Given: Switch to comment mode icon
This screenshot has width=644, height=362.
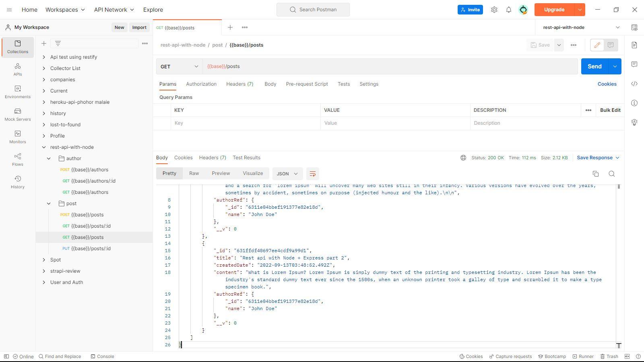Looking at the screenshot, I should pyautogui.click(x=611, y=45).
